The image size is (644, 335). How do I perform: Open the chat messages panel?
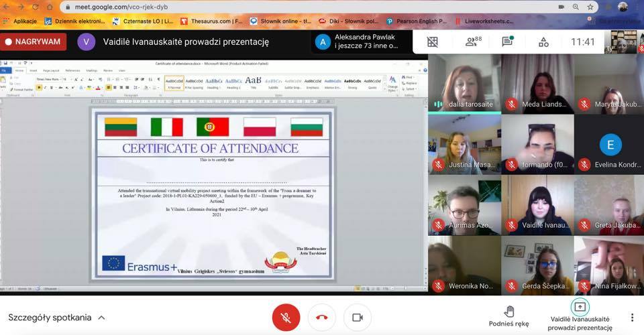[507, 42]
